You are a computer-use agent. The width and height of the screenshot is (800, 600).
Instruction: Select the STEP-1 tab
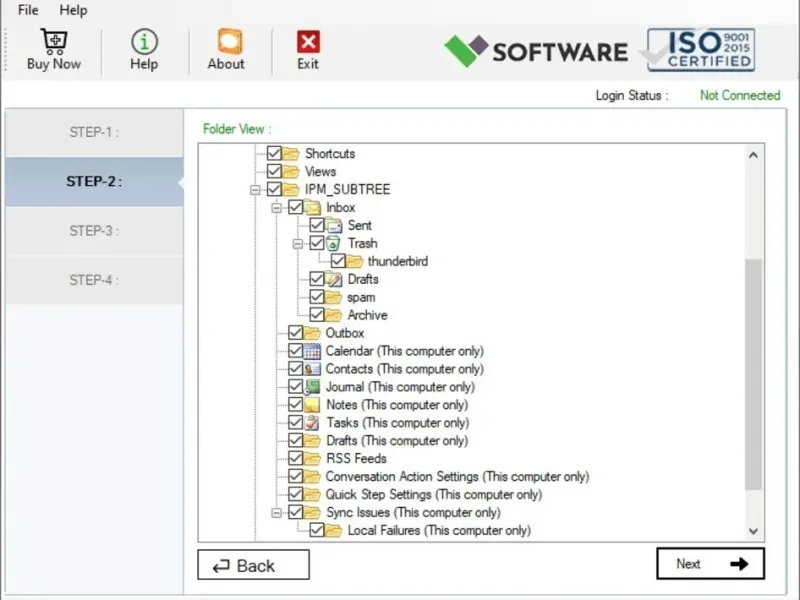(x=94, y=133)
